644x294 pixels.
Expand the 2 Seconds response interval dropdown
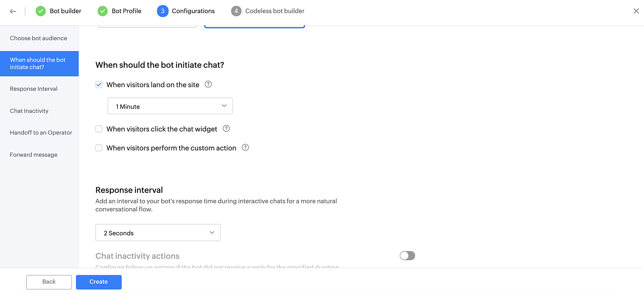158,233
